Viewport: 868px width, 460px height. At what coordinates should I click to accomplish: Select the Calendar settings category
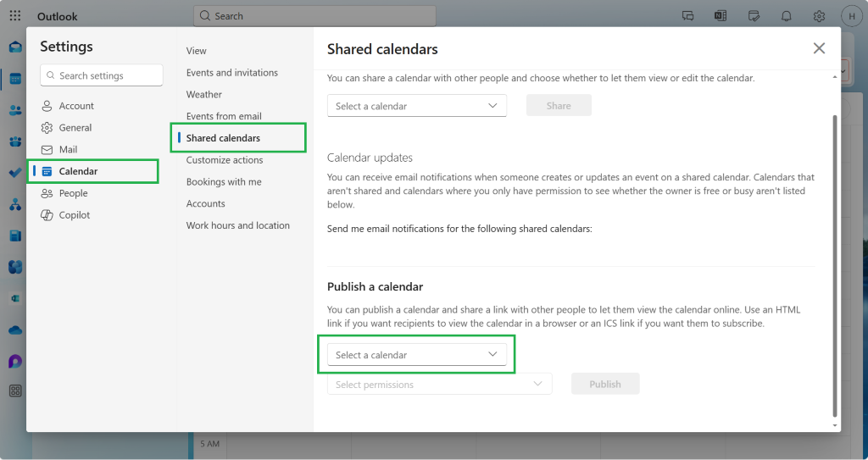coord(93,171)
